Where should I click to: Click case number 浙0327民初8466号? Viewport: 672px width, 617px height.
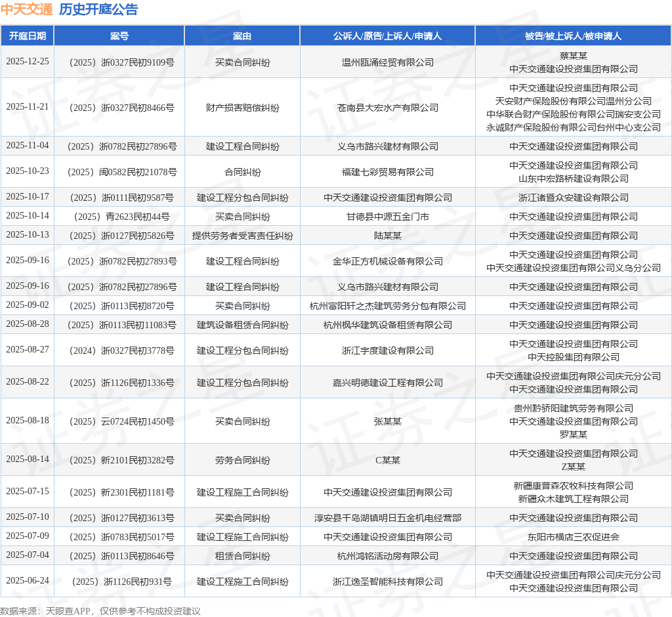point(121,108)
